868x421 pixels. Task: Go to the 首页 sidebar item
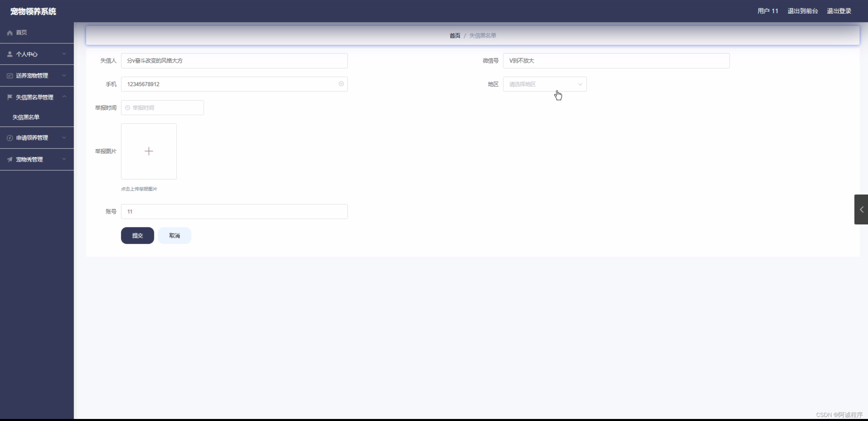pos(21,33)
